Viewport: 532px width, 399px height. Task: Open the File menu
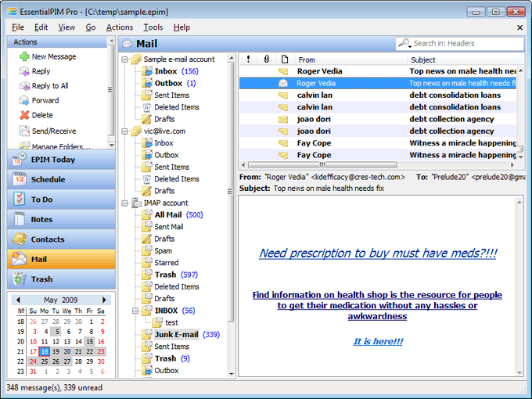point(18,27)
